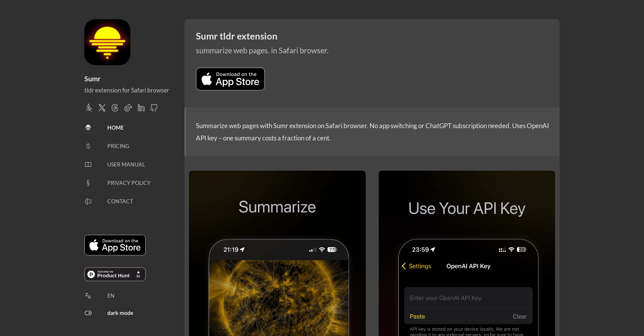Visit the LinkedIn profile icon
This screenshot has height=336, width=644.
click(141, 108)
